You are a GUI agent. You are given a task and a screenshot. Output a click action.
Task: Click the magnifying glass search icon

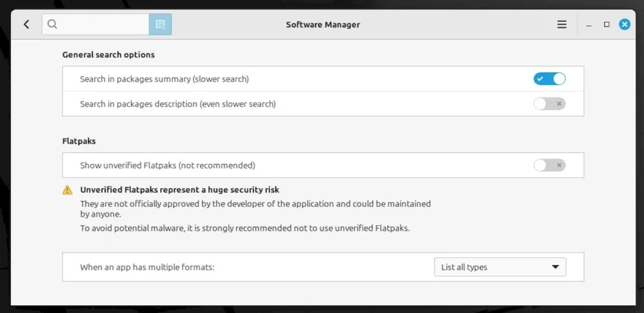tap(52, 25)
